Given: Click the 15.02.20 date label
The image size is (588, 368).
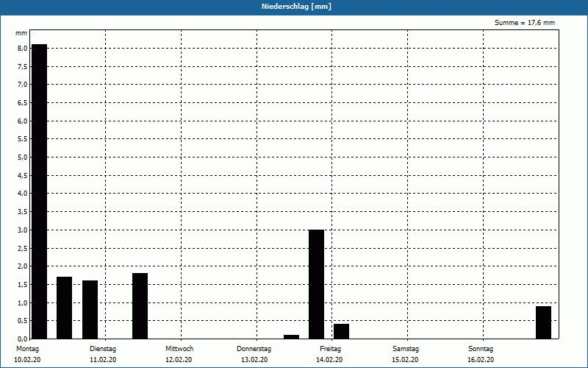Looking at the screenshot, I should click(405, 360).
